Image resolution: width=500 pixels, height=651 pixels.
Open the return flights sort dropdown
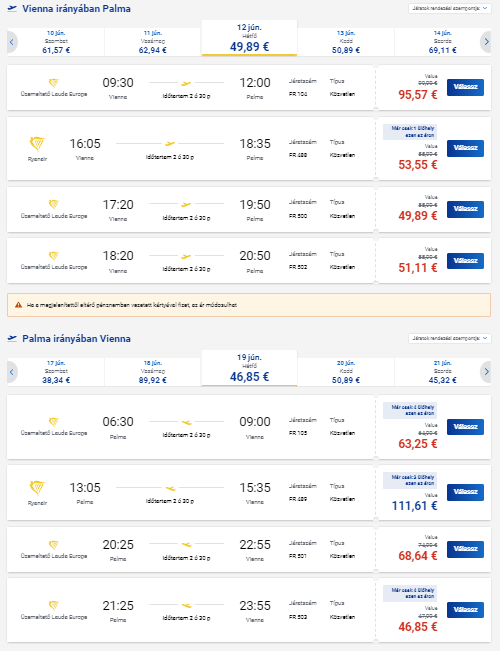point(450,338)
